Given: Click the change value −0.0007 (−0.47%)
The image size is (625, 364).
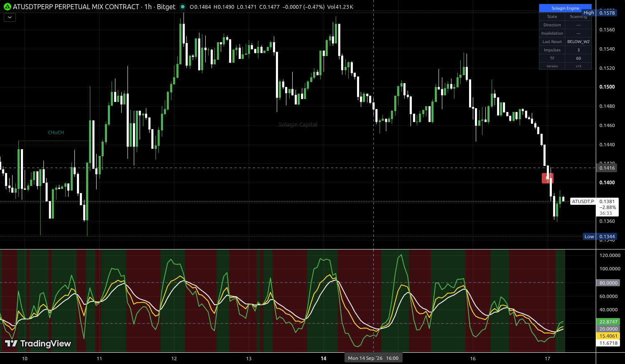Looking at the screenshot, I should coord(303,7).
